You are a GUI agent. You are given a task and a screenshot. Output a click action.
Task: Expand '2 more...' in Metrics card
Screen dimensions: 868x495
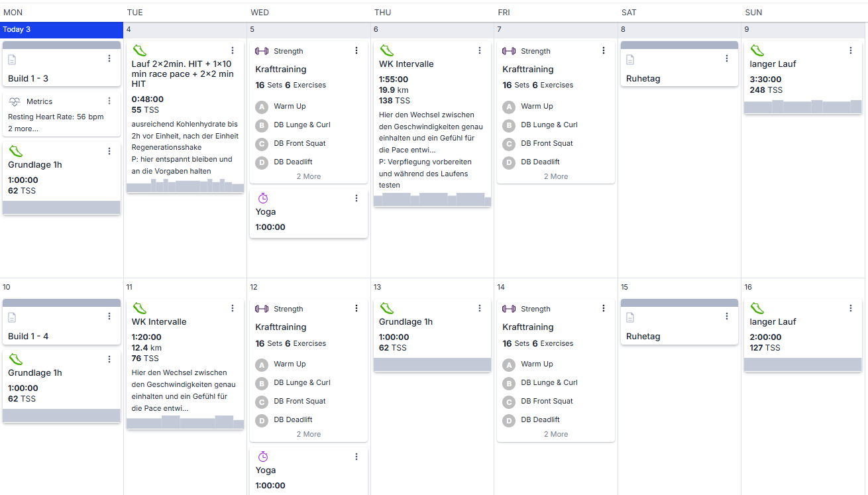(23, 129)
